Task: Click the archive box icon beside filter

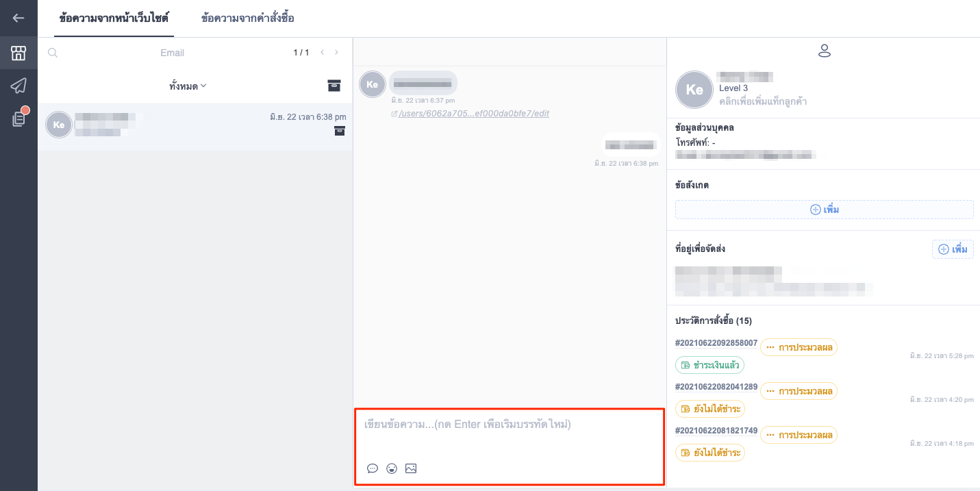Action: click(x=334, y=86)
